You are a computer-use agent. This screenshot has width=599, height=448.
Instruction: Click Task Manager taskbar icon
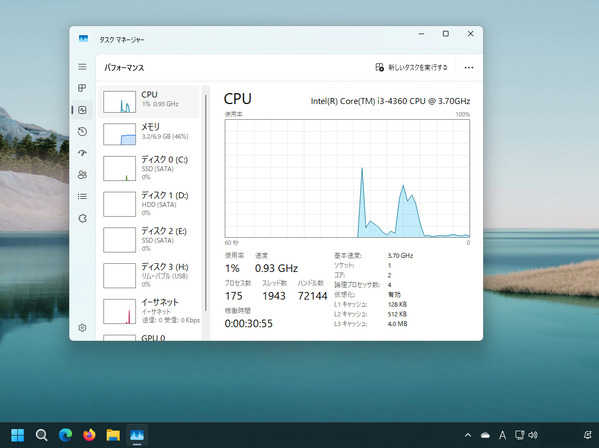[x=137, y=435]
